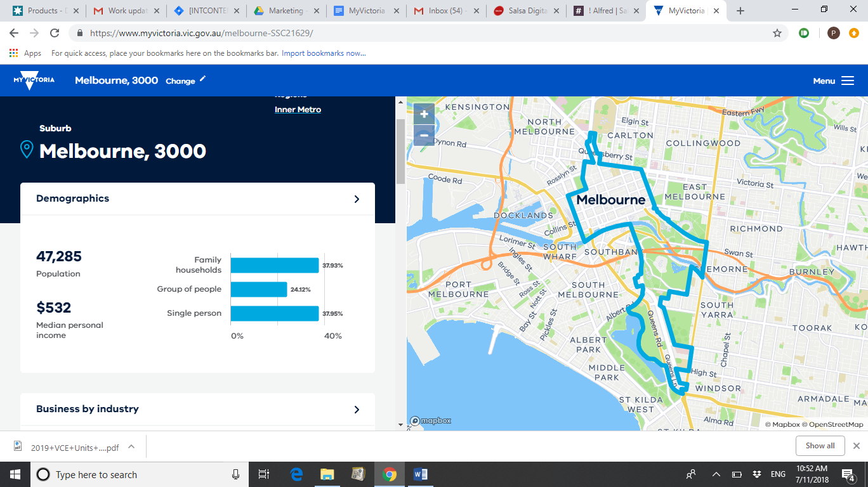Open the hamburger Menu icon
Image resolution: width=868 pixels, height=487 pixels.
(848, 81)
